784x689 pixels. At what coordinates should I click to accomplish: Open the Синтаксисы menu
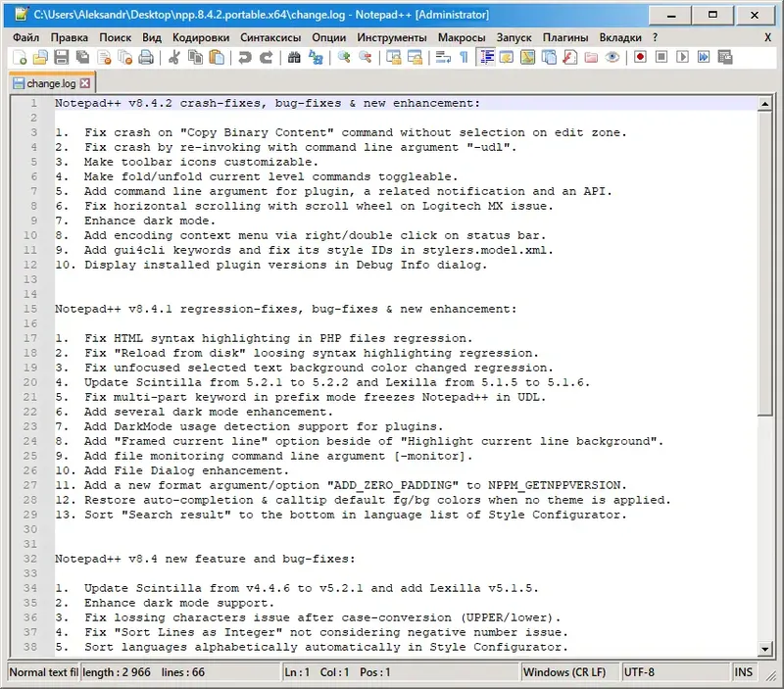270,37
